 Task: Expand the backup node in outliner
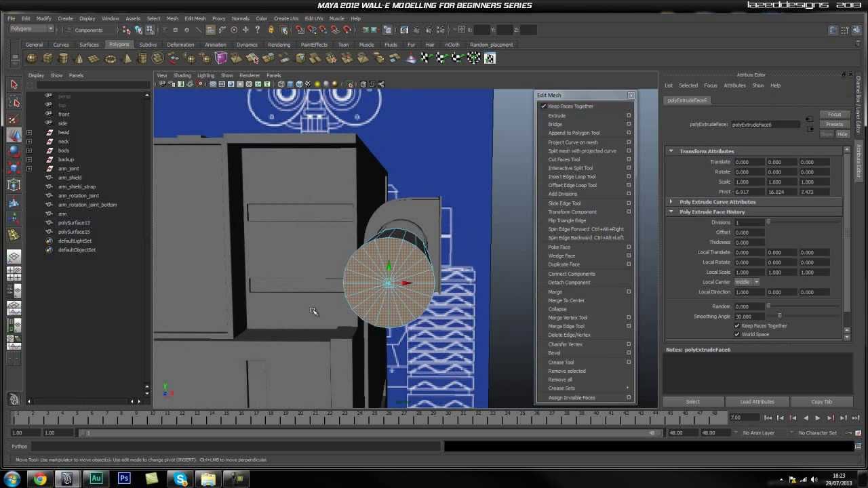coord(28,159)
